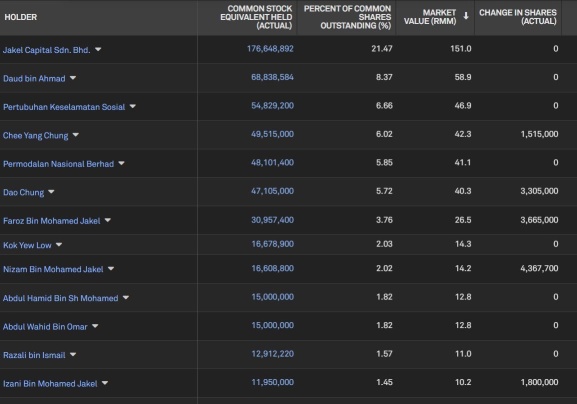Open the Faroz Bin Mohamed Jakel link
This screenshot has width=577, height=404.
tap(52, 221)
